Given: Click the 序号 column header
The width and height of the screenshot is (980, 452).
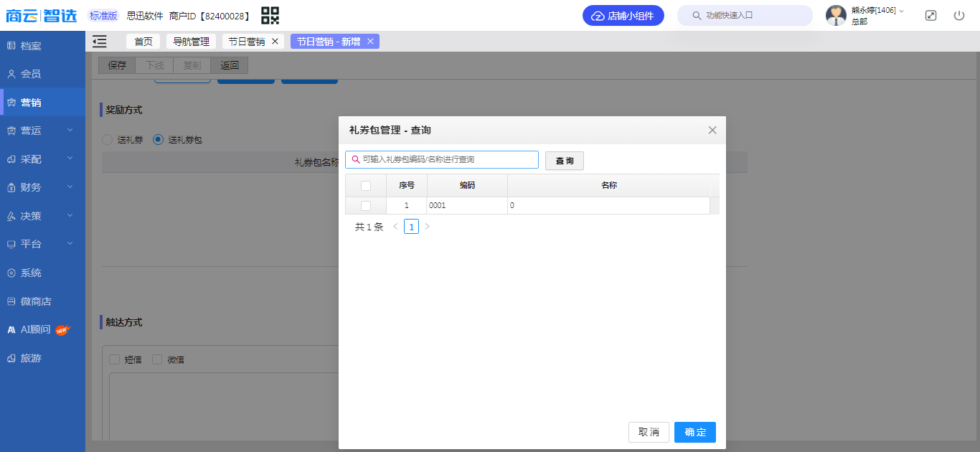Looking at the screenshot, I should coord(407,185).
